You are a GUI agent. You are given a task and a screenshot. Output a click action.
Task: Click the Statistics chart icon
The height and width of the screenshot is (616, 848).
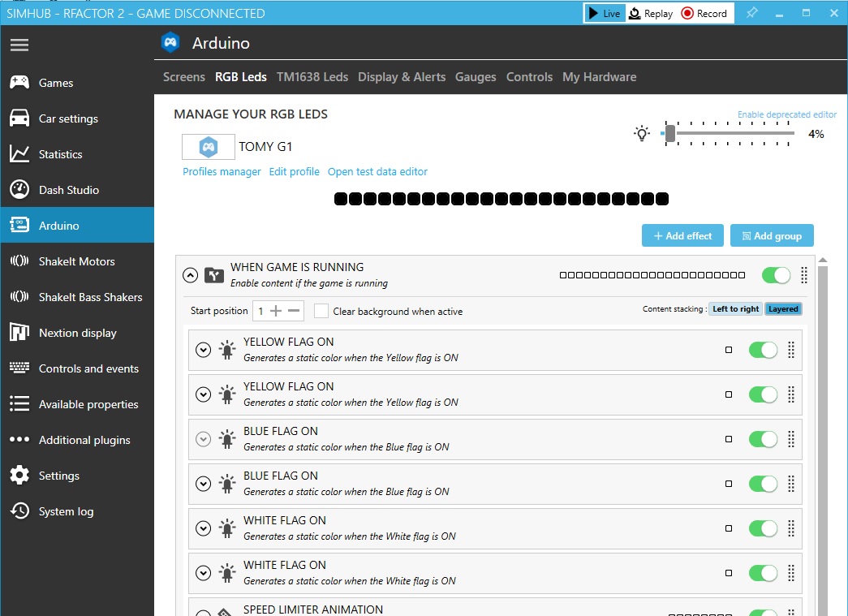tap(19, 153)
